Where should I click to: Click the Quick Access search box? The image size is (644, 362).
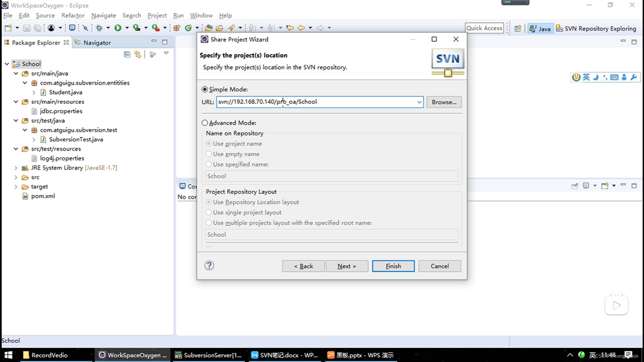tap(484, 28)
